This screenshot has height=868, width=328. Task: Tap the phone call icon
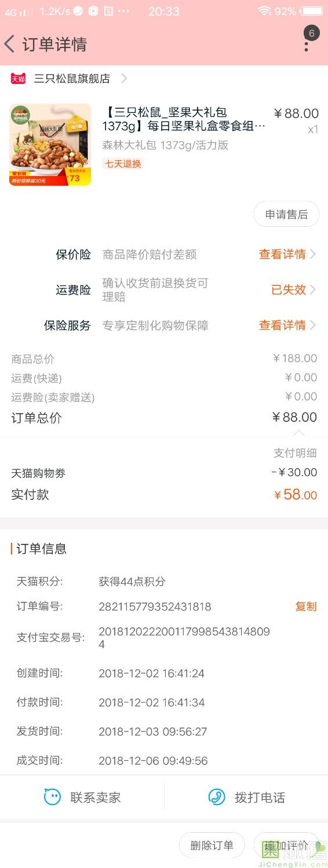coord(217,797)
